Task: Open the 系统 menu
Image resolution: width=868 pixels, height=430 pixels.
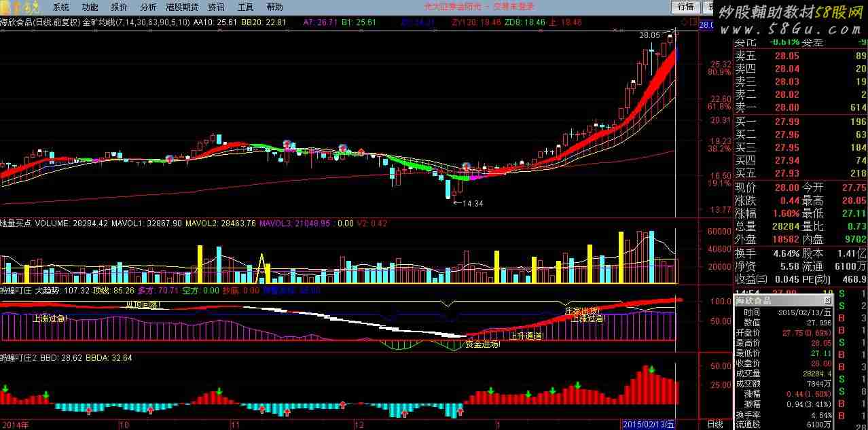Action: (x=61, y=7)
